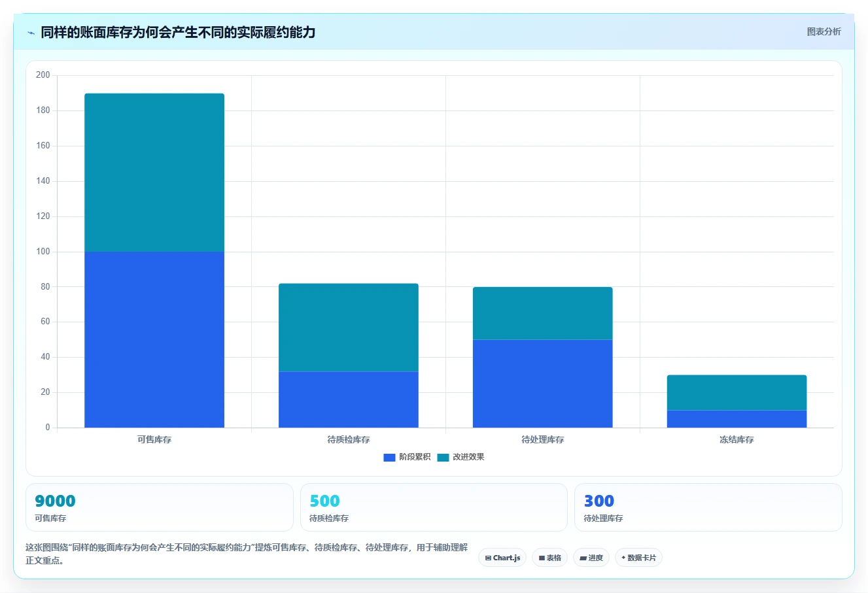Click the 冻结库存 x-axis label

click(x=737, y=440)
